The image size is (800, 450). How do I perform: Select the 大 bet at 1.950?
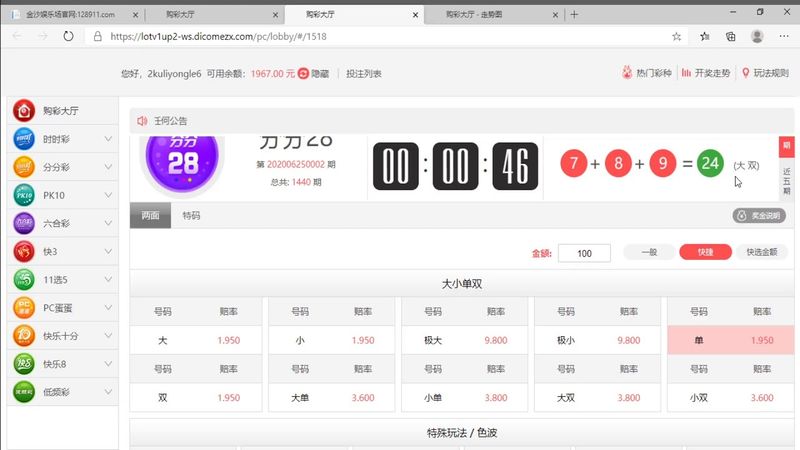(196, 340)
